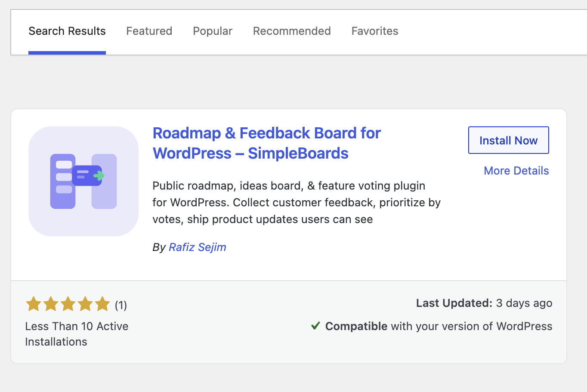Open the Search Results tab

click(x=67, y=31)
